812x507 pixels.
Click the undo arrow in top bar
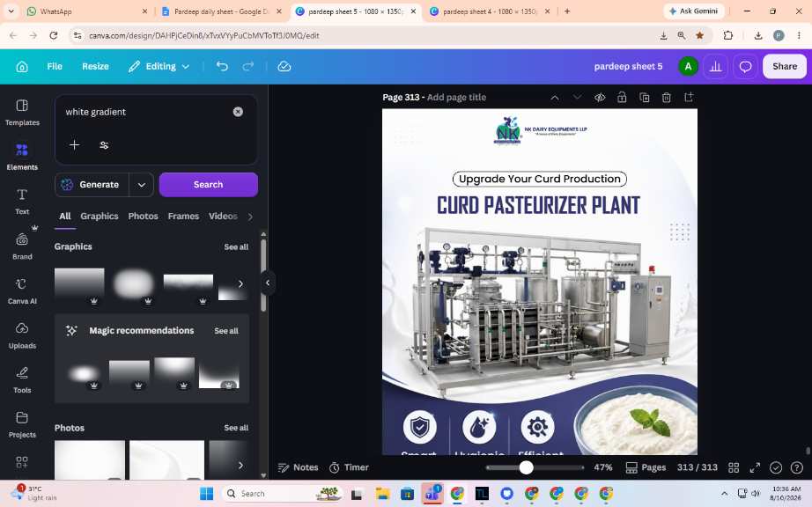pos(222,66)
